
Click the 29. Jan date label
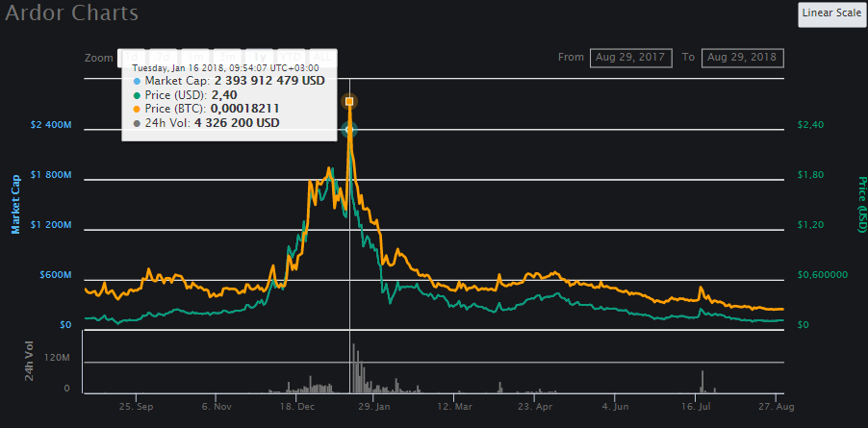374,407
